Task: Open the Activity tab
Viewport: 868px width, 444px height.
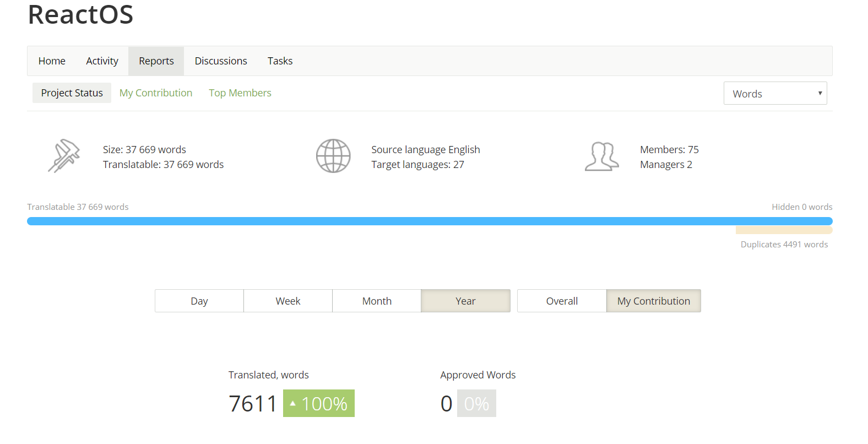Action: 102,61
